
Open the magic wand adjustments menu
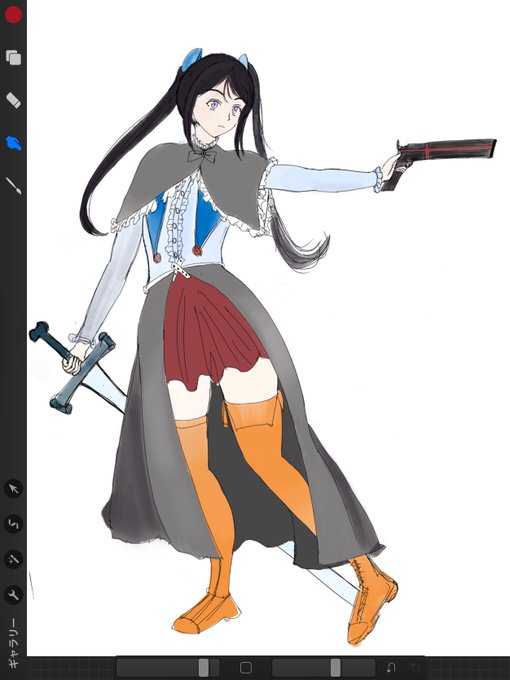pyautogui.click(x=13, y=559)
